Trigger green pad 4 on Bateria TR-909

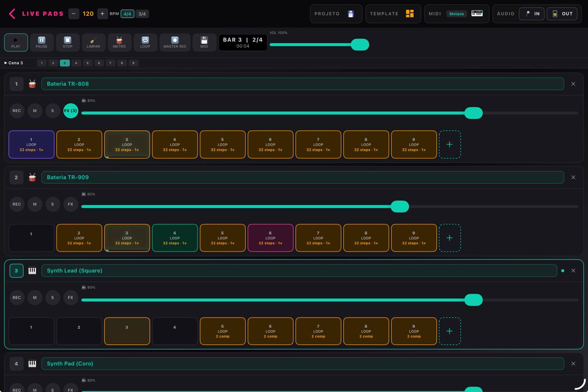tap(175, 238)
